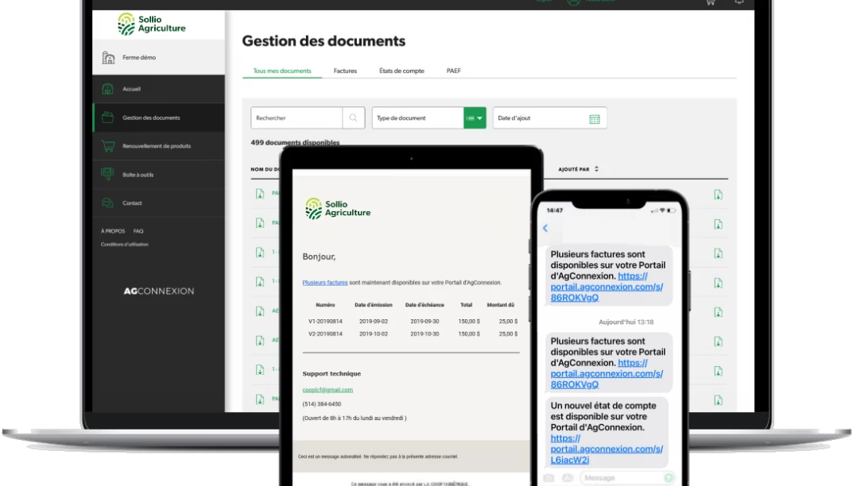Screen dimensions: 868x486
Task: Open the portail link ending L6iacW2i
Action: (606, 449)
